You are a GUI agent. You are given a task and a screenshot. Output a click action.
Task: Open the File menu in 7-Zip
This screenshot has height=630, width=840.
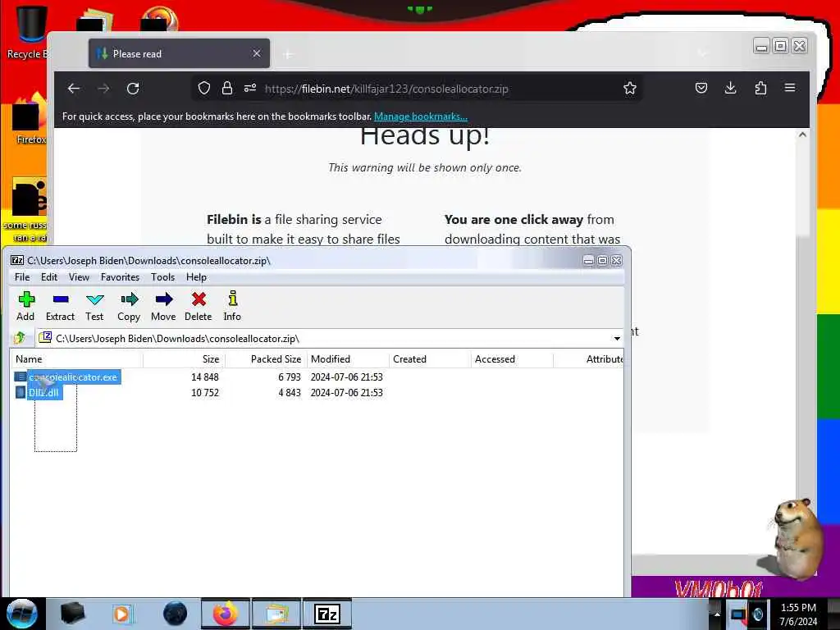[x=22, y=277]
